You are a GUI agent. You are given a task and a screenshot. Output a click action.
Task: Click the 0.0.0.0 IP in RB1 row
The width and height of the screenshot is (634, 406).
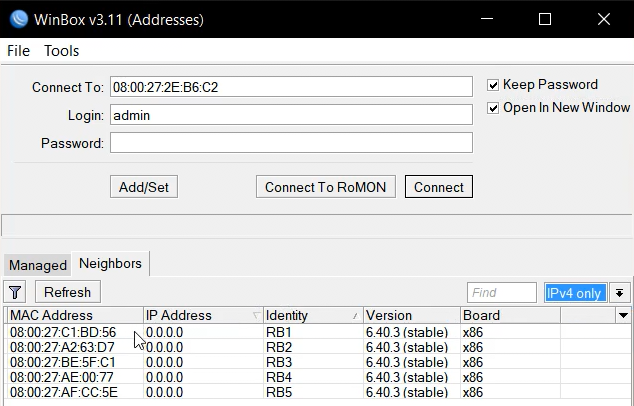pyautogui.click(x=164, y=332)
